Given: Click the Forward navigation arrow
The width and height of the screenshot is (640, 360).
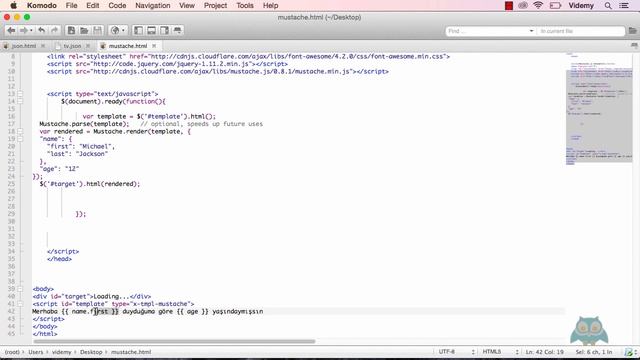Looking at the screenshot, I should point(24,31).
